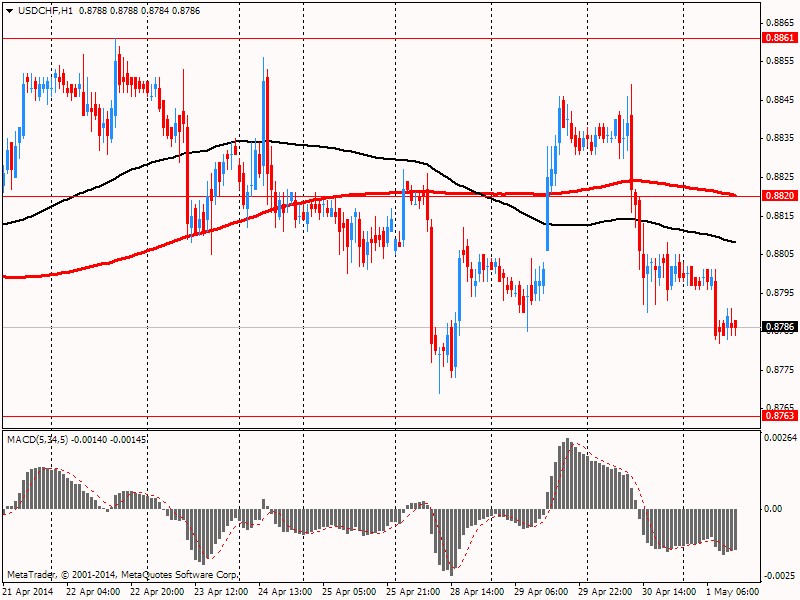The image size is (800, 600).
Task: Click the 0.8845 price axis label
Action: 780,99
